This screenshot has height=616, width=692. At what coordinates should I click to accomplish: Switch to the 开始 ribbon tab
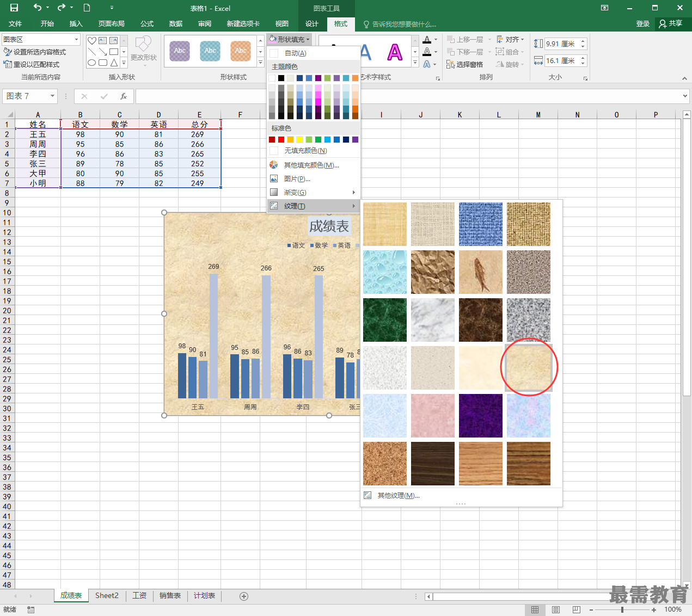[47, 24]
